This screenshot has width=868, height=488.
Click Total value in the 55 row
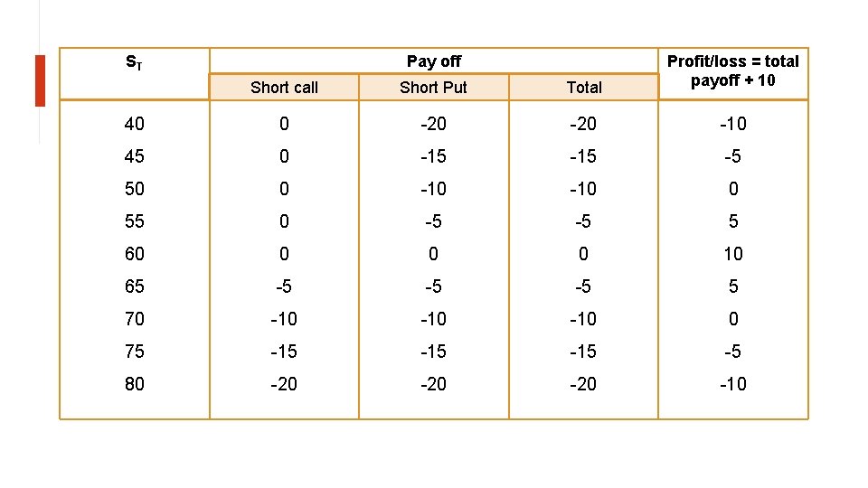(583, 221)
